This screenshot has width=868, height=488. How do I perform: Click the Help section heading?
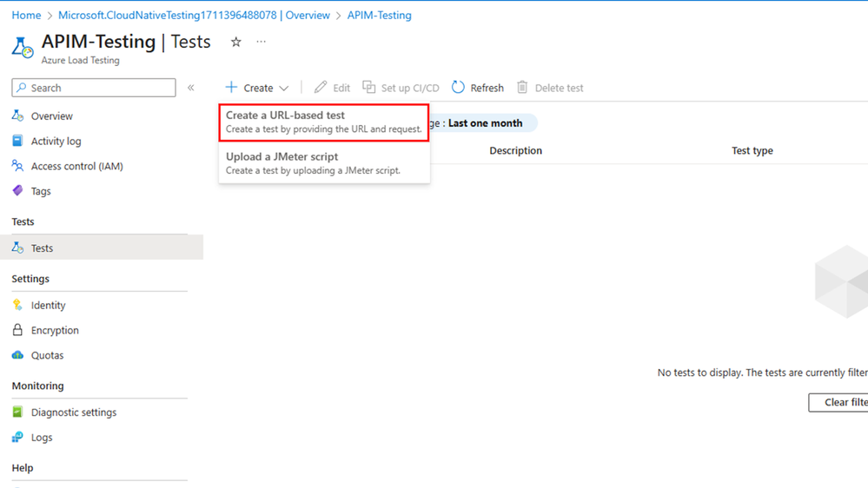(x=22, y=467)
